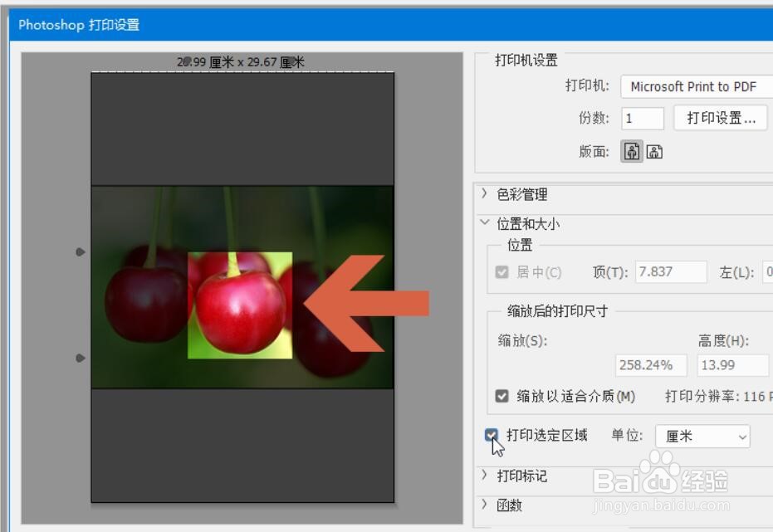Click the cherry image print preview

tap(242, 287)
